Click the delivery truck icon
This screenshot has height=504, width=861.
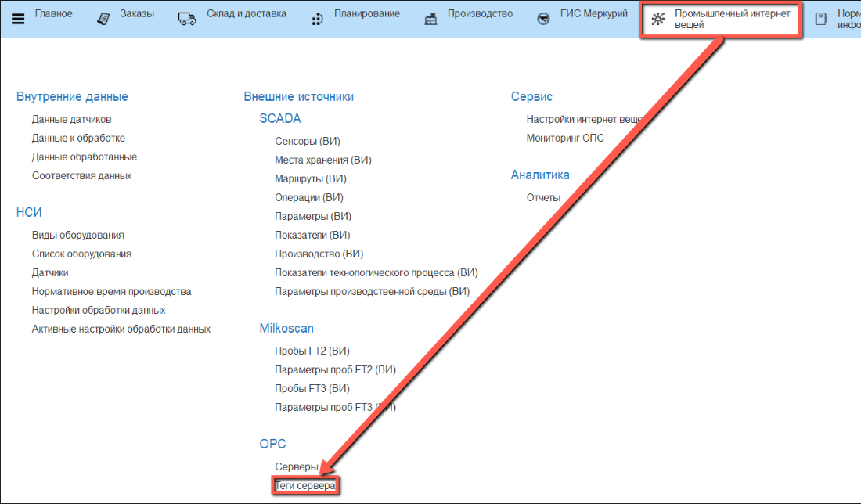click(187, 20)
